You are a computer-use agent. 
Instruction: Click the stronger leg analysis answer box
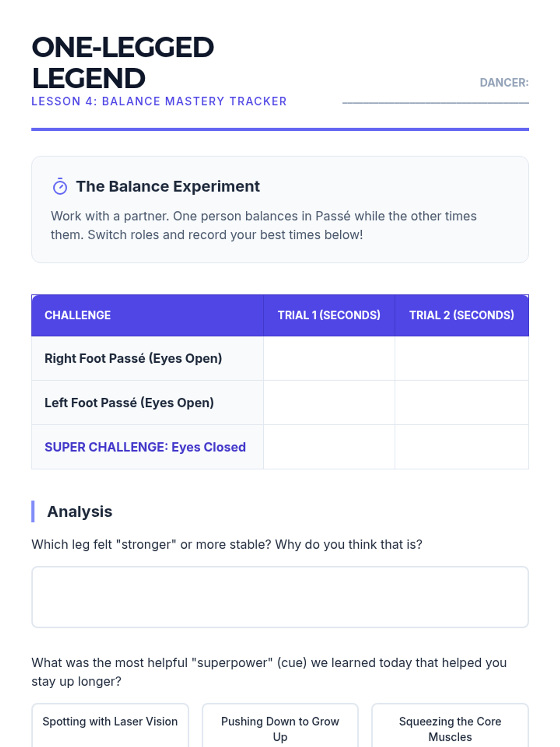point(280,597)
